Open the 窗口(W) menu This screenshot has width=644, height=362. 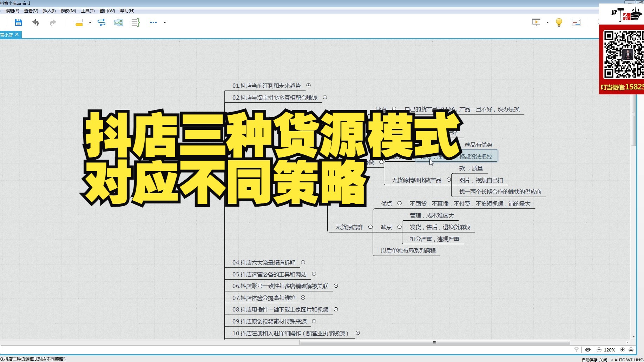coord(107,11)
